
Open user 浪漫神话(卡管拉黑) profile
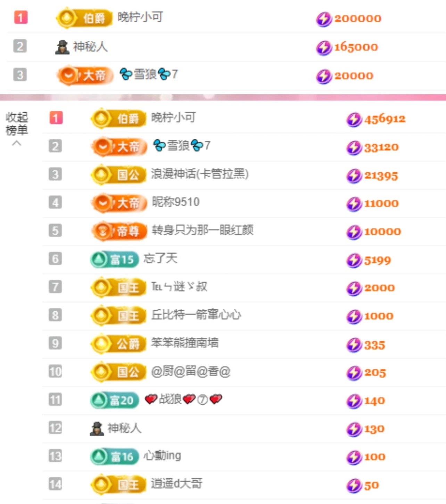[200, 174]
